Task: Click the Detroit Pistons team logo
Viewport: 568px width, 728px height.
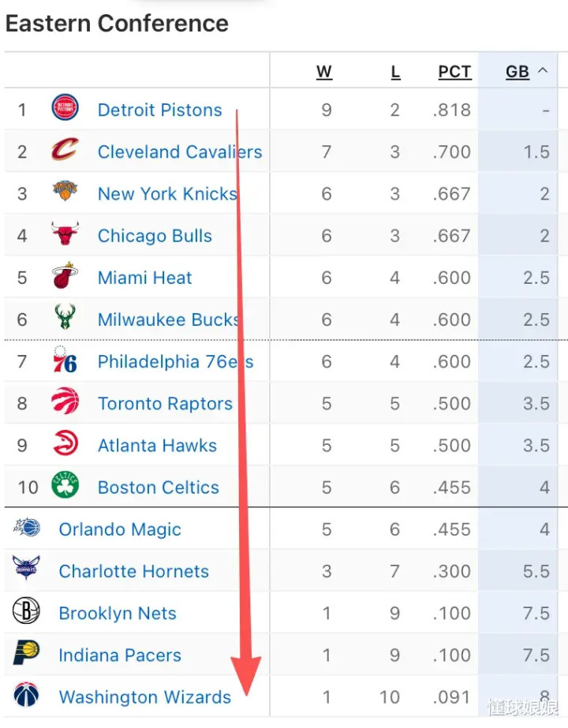Action: pos(65,108)
